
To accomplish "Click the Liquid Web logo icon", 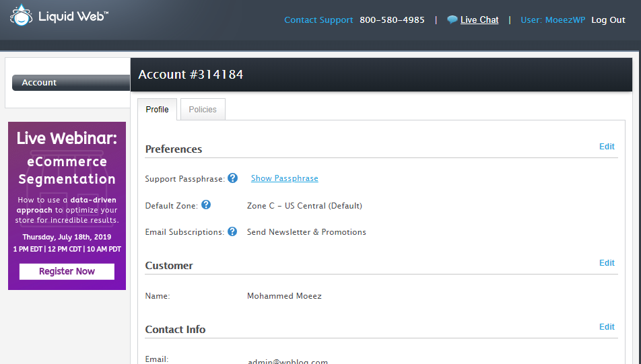I will tap(21, 15).
